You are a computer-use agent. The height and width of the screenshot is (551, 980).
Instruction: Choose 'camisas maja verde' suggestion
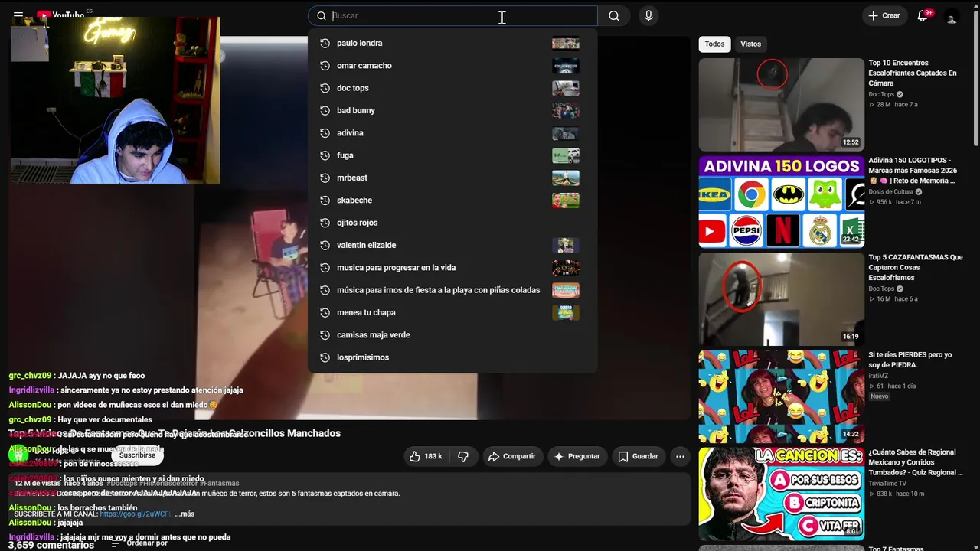coord(452,335)
